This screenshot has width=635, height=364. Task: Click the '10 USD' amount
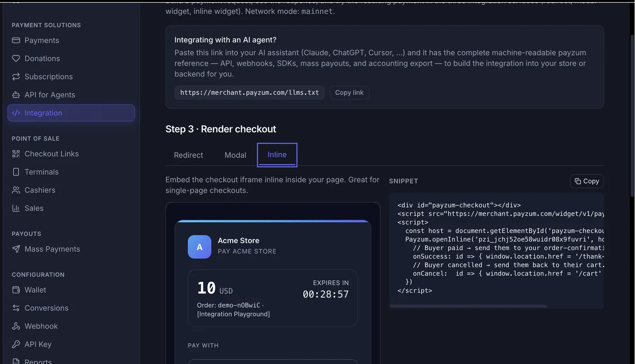pos(215,288)
